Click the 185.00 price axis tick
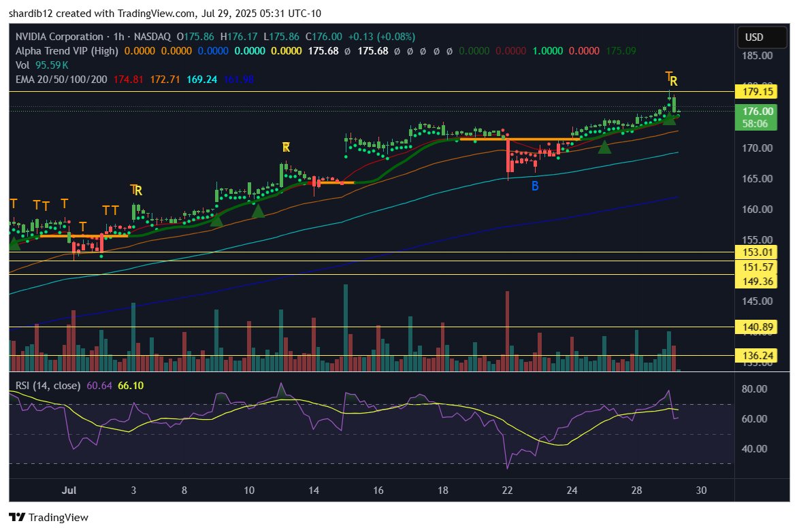 tap(757, 56)
